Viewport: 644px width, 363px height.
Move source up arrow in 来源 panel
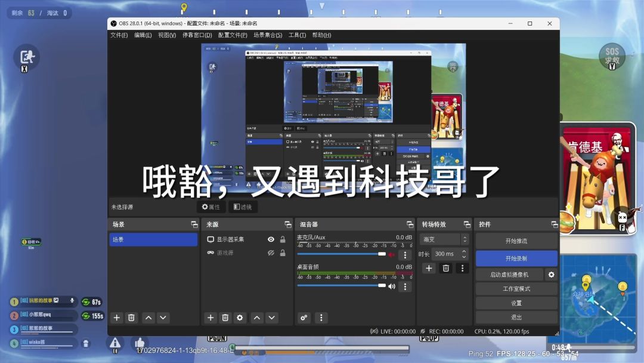click(x=256, y=318)
